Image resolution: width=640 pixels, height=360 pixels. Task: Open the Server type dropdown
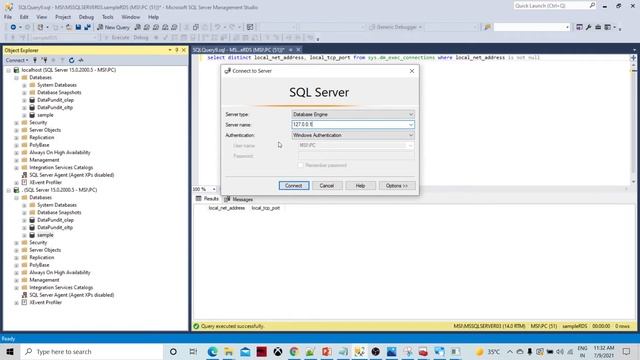(x=353, y=114)
